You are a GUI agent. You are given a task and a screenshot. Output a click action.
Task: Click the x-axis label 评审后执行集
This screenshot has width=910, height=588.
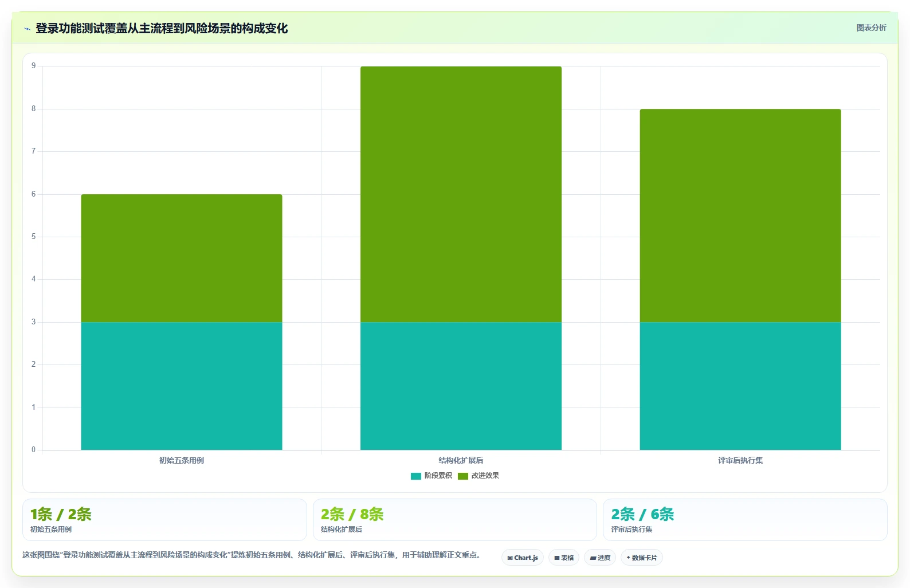pyautogui.click(x=740, y=460)
